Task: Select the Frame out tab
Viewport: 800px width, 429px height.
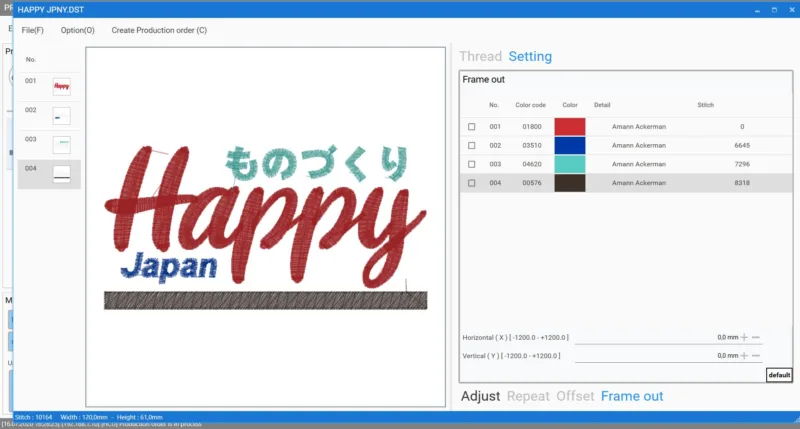Action: coord(632,396)
